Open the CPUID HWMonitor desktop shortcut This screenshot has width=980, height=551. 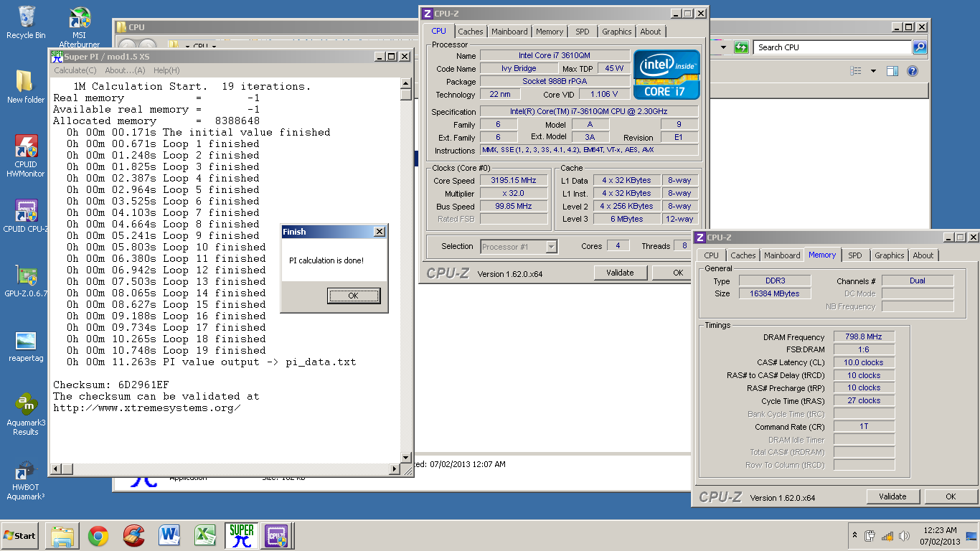point(26,156)
